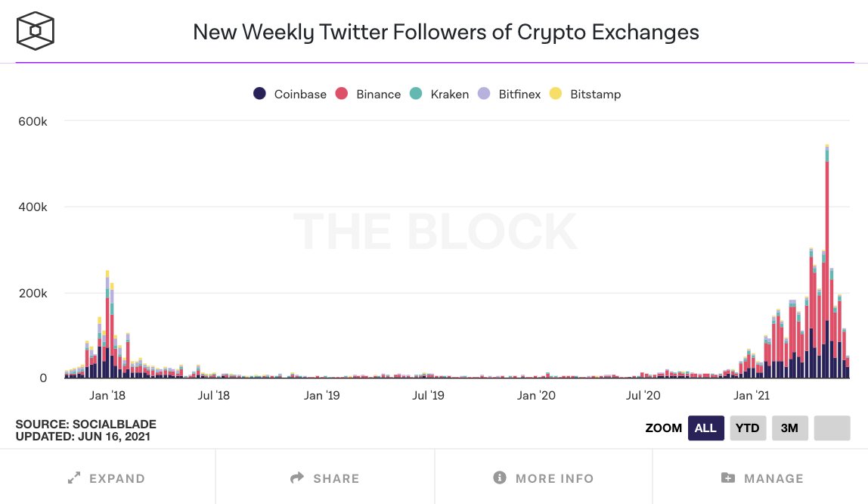Screen dimensions: 868x504
Task: Click the blank fourth zoom button
Action: click(x=832, y=428)
